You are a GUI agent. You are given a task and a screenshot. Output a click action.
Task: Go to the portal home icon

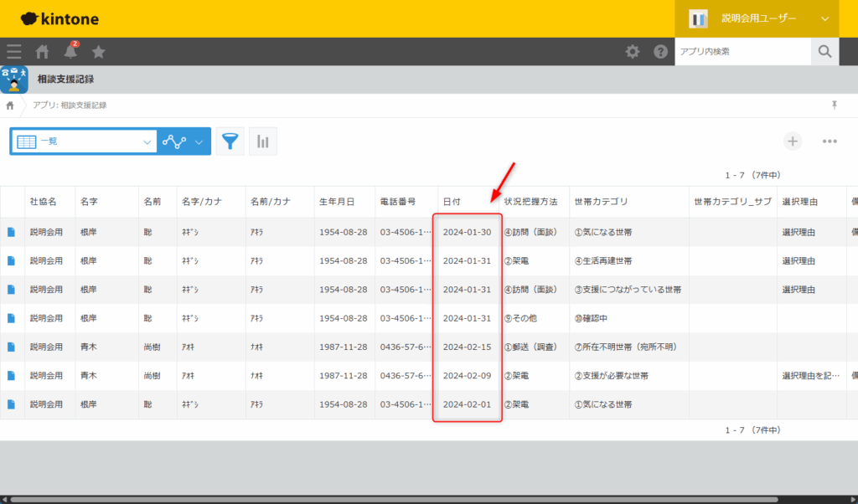coord(42,52)
